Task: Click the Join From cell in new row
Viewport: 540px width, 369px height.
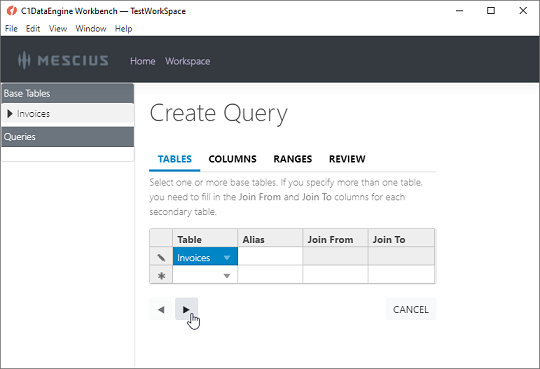Action: 335,274
